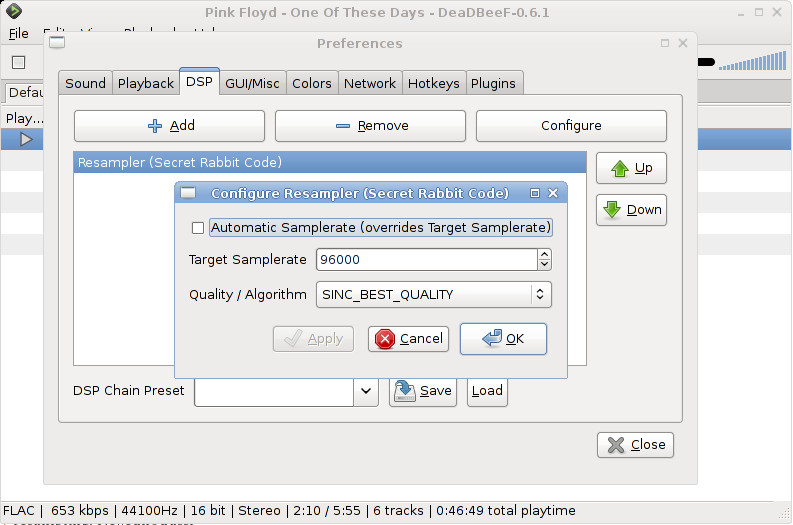The image size is (793, 525).
Task: Open the File menu
Action: tap(19, 33)
